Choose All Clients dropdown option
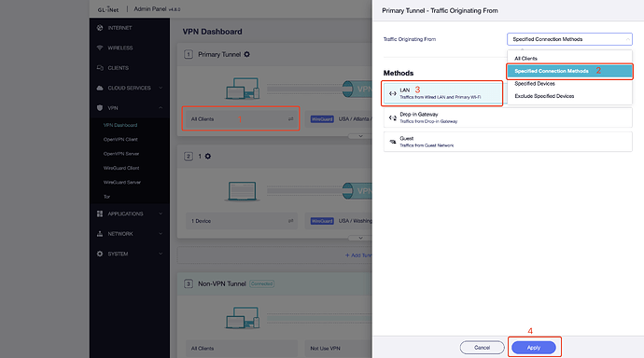This screenshot has height=358, width=644. (x=569, y=58)
